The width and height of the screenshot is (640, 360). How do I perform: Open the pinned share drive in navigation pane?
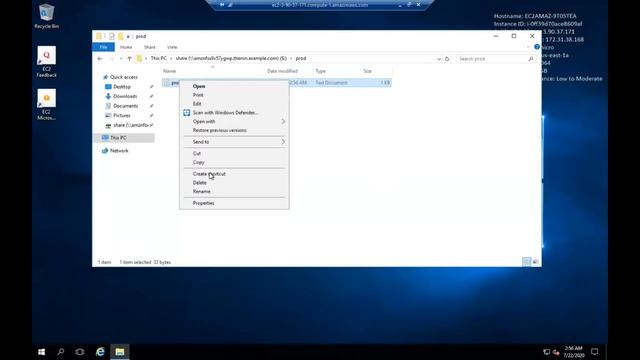(x=131, y=125)
